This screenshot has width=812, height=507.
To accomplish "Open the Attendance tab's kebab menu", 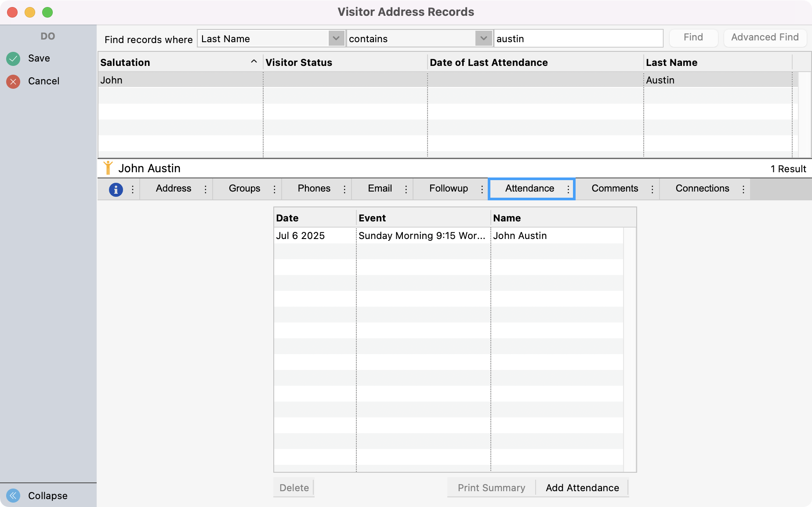I will [568, 189].
